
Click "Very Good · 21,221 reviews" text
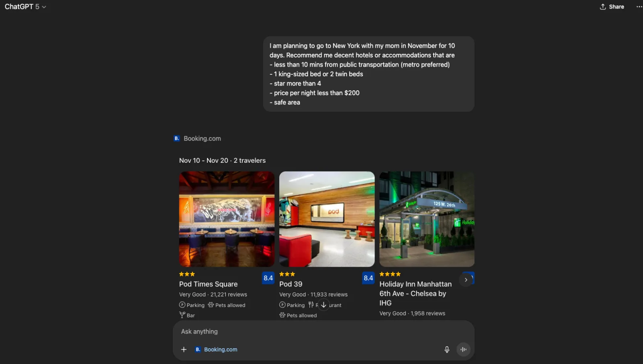(213, 294)
